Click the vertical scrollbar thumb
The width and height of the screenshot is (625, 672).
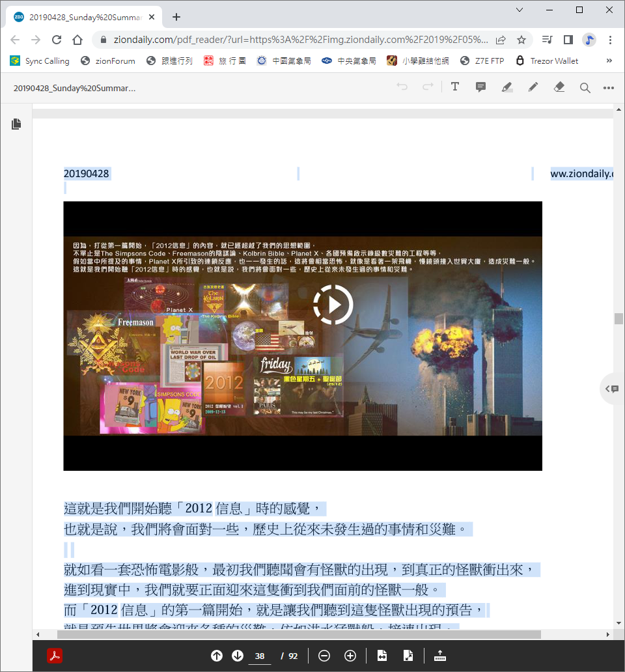pyautogui.click(x=618, y=318)
